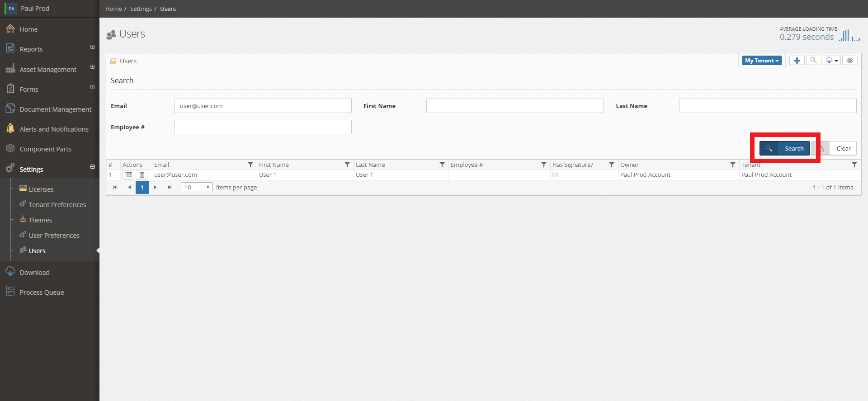868x401 pixels.
Task: Go to next page of results
Action: (155, 187)
